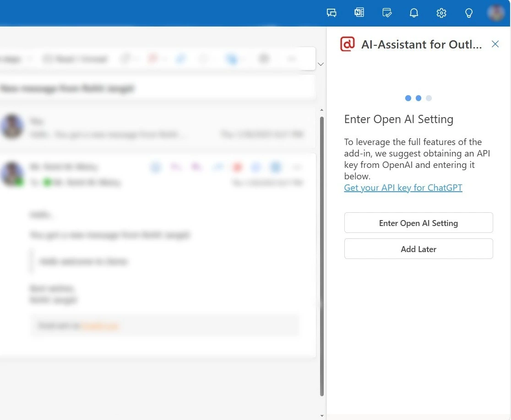The image size is (511, 420).
Task: Open Outlook settings gear icon
Action: [x=441, y=13]
